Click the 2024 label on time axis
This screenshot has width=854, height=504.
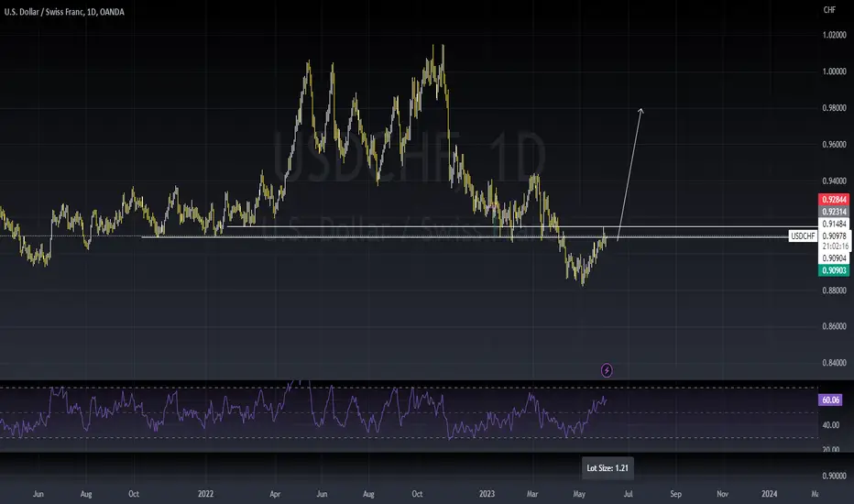tap(769, 494)
